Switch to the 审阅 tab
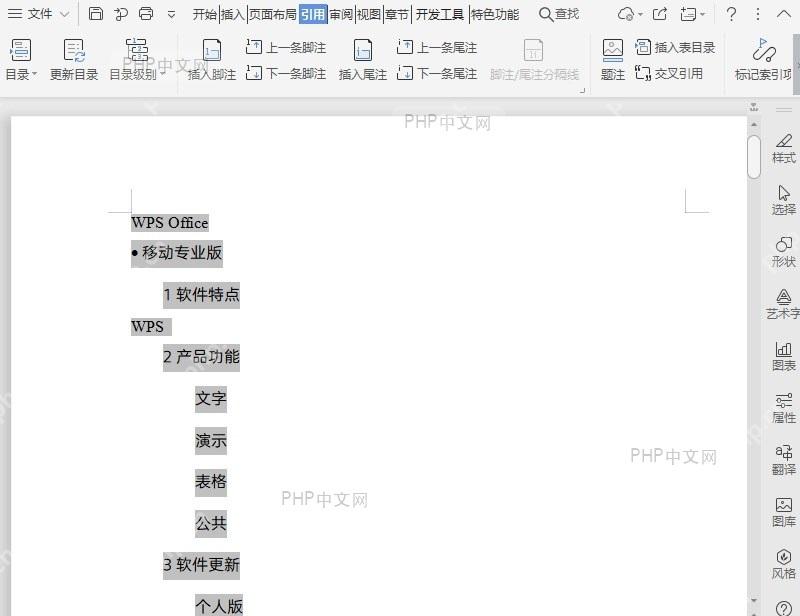The image size is (800, 616). 341,14
